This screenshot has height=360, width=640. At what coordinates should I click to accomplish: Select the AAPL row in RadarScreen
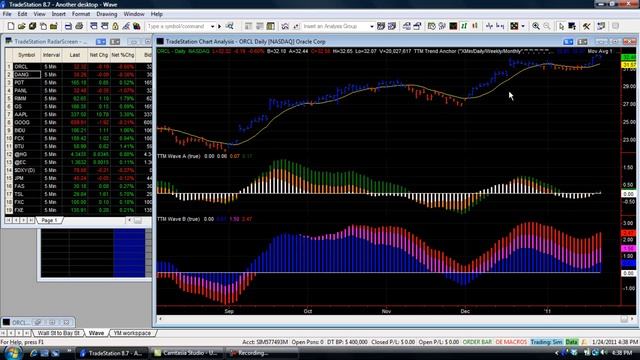pos(78,115)
